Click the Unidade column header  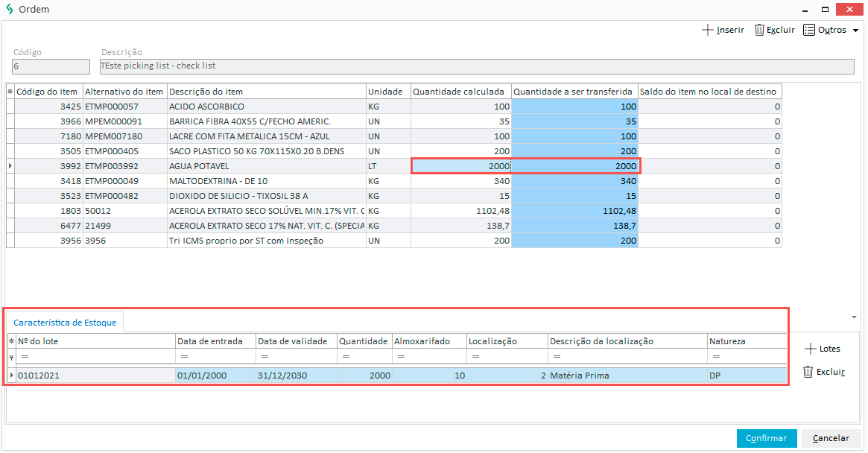tap(389, 92)
